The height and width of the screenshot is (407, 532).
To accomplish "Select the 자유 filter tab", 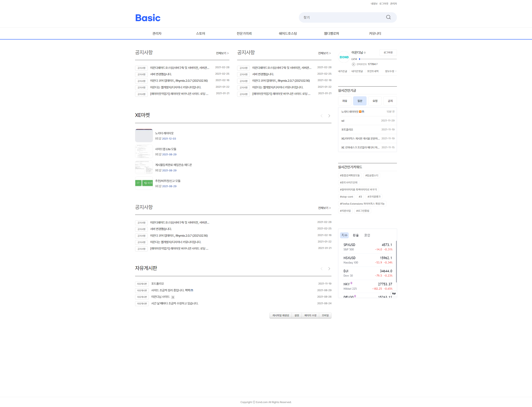I will click(x=345, y=101).
